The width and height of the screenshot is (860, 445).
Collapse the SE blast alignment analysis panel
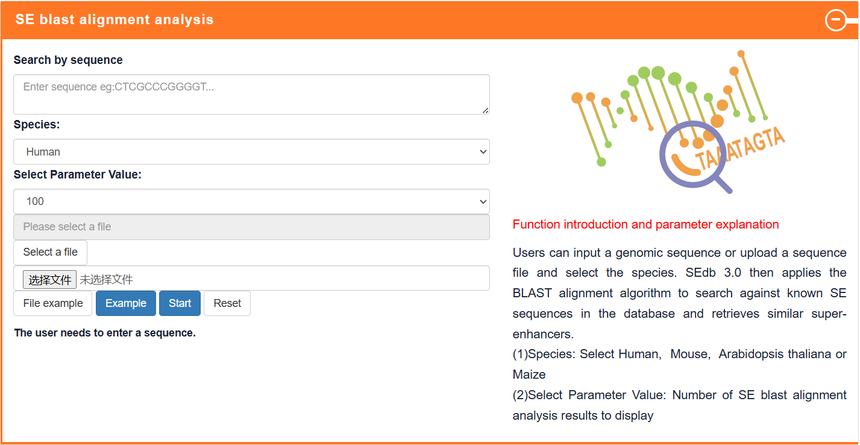835,20
